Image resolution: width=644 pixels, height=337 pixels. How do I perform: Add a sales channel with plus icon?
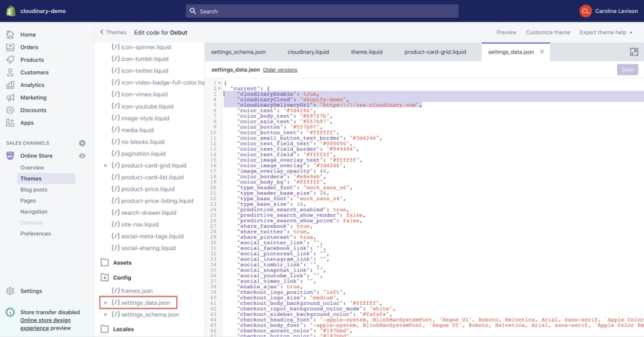point(82,143)
